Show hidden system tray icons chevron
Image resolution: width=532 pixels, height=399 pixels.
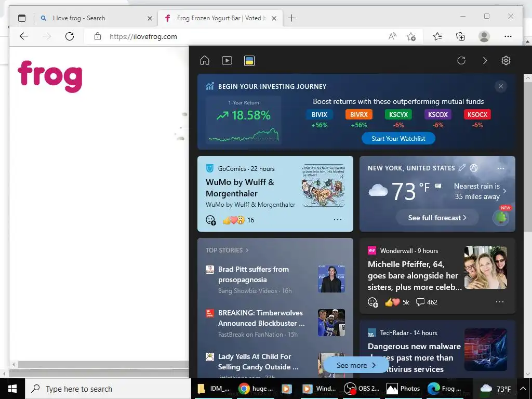coord(523,389)
